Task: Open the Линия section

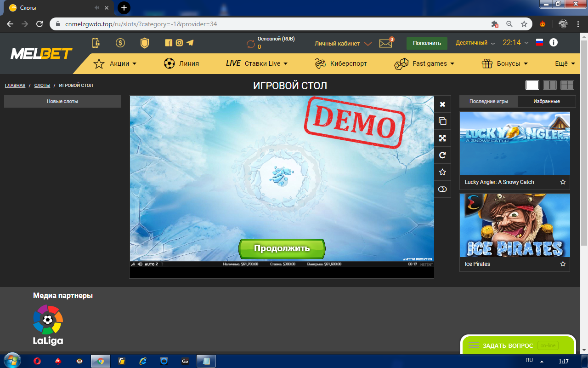Action: pyautogui.click(x=181, y=63)
